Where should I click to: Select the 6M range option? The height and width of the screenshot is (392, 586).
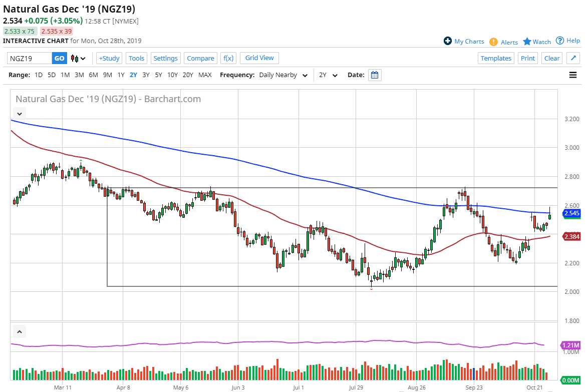click(93, 75)
